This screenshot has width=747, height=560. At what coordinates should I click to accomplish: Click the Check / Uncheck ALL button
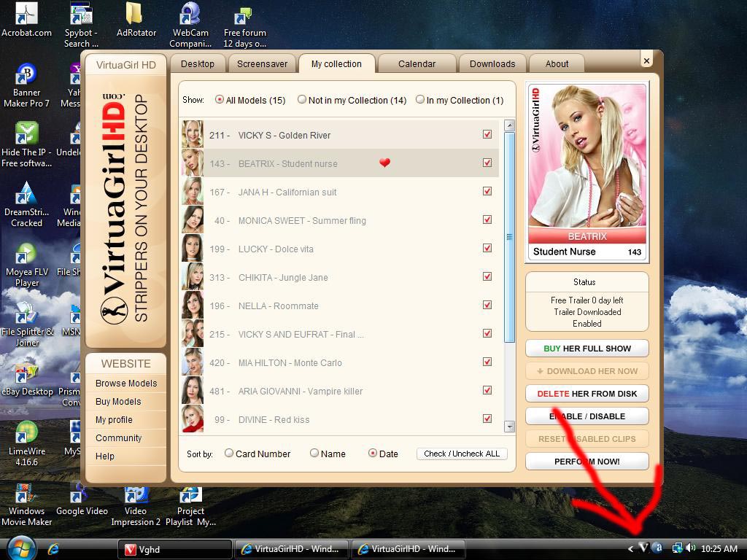pos(462,454)
